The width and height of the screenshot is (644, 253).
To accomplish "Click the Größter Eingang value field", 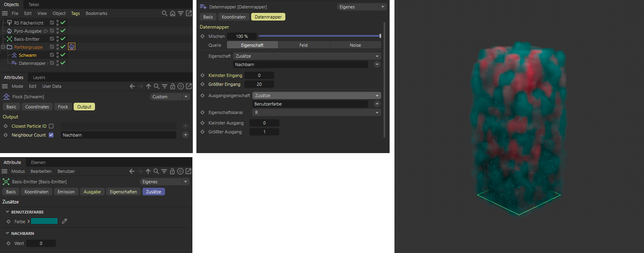I will point(259,84).
